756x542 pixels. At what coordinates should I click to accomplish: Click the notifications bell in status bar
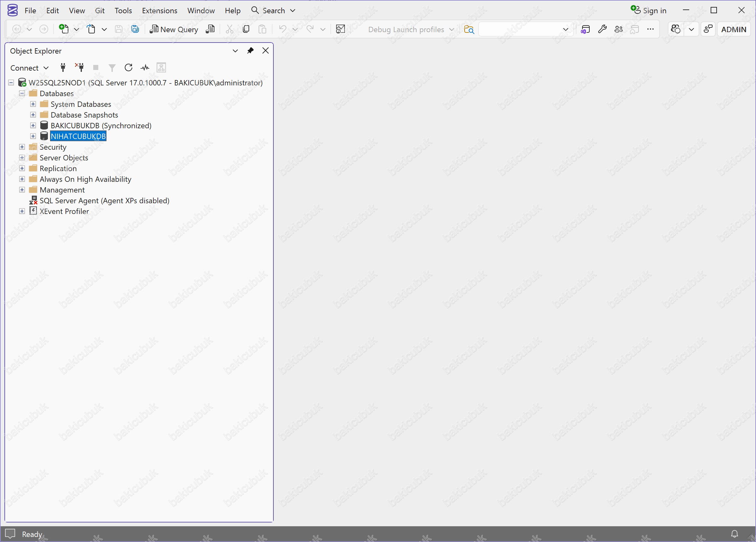click(x=734, y=534)
